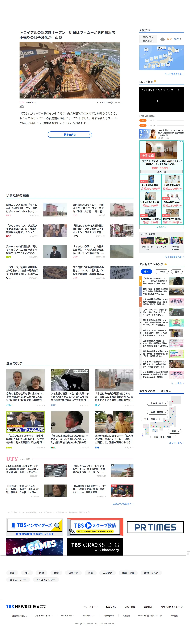Open 深掘りDIG in the footer navigation
190x644 pixels.
click(111, 607)
